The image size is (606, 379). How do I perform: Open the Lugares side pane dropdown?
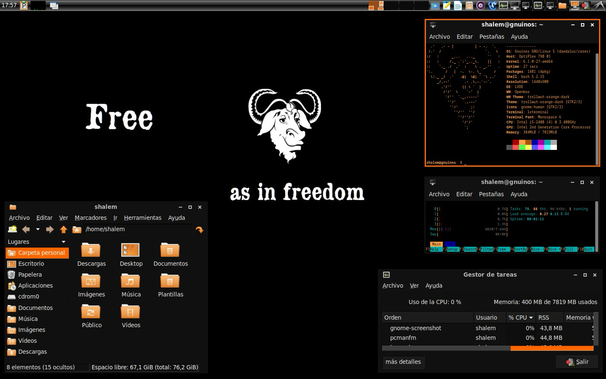(64, 242)
